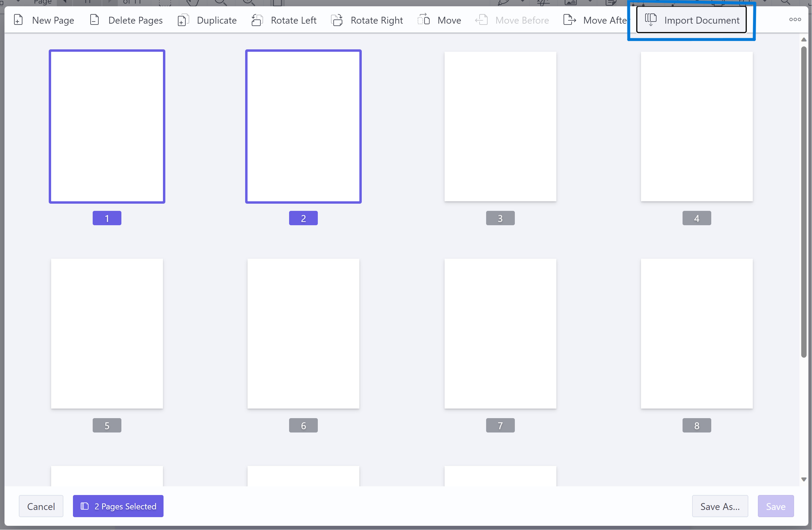Click the Import Document icon

(x=651, y=19)
